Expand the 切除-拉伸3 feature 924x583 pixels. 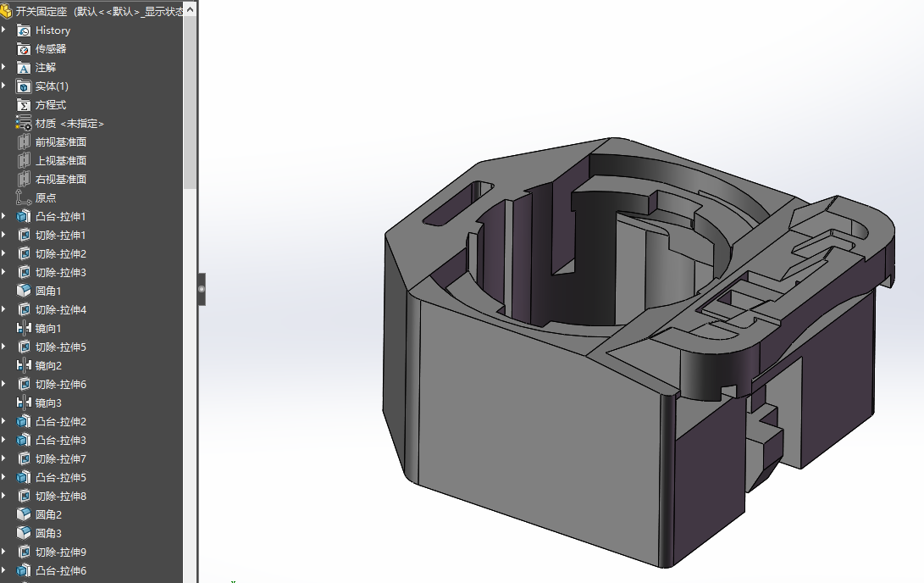[4, 272]
